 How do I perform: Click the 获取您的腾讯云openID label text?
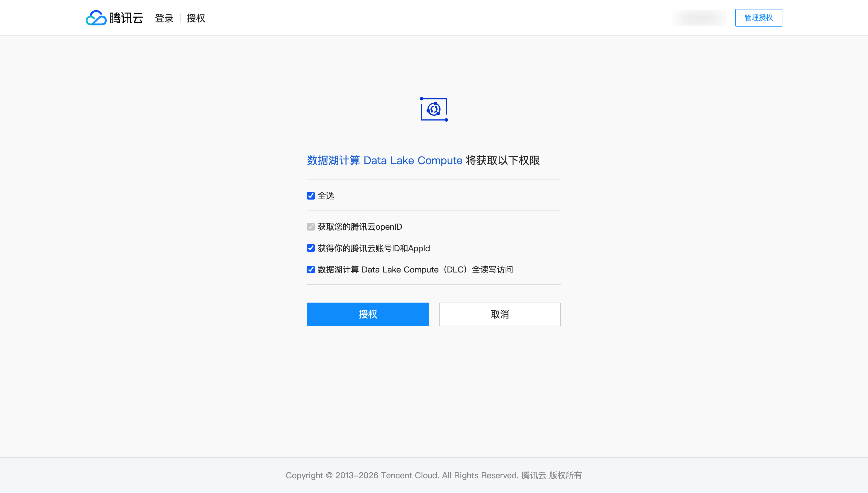360,226
